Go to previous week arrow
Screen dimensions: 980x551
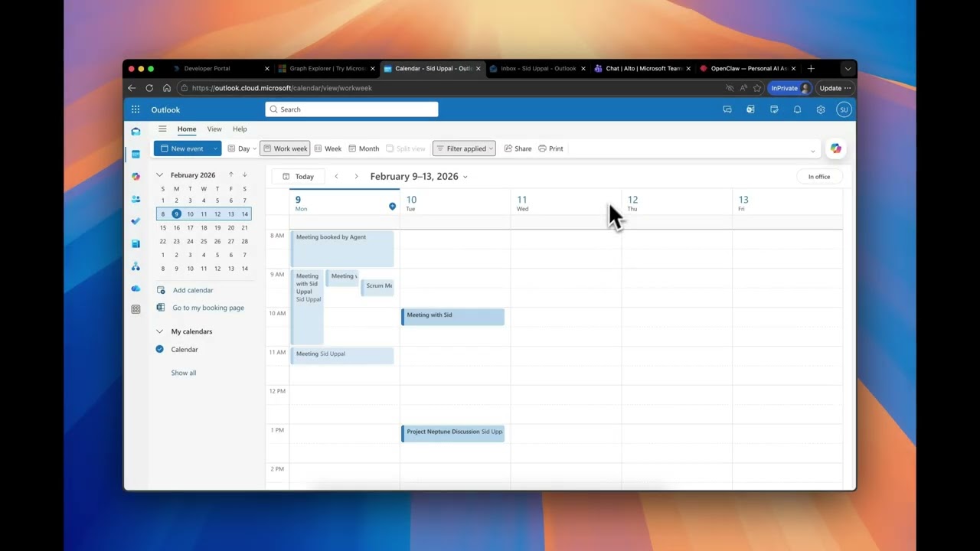(x=336, y=176)
